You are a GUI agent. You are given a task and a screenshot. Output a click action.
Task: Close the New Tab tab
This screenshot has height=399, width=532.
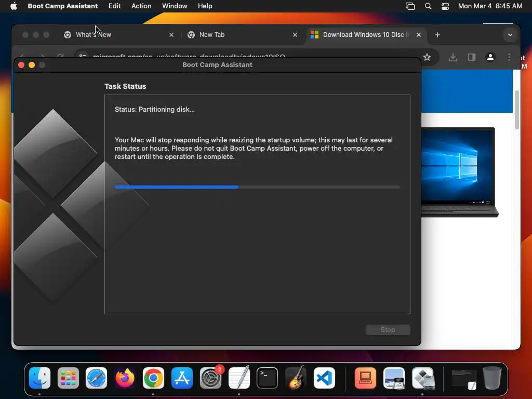point(295,35)
